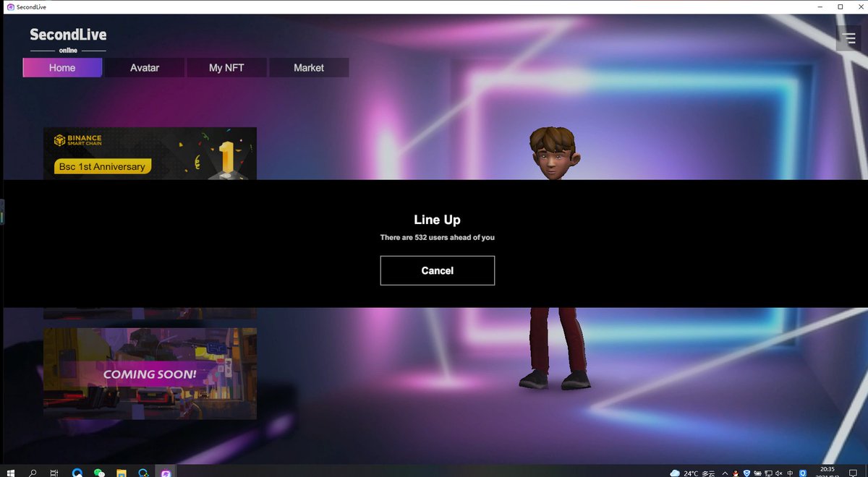Image resolution: width=868 pixels, height=477 pixels.
Task: Switch to the Home tab
Action: (x=62, y=67)
